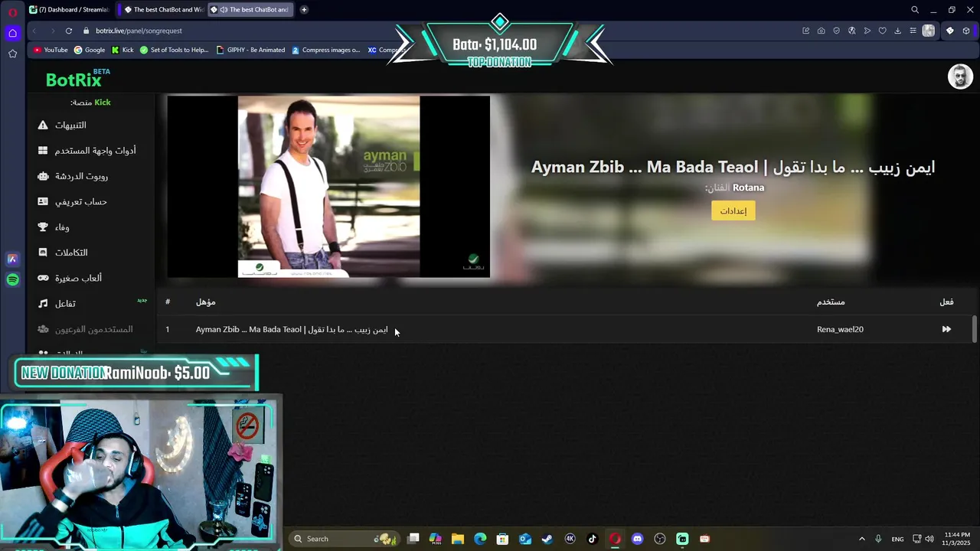Show hidden system tray icons chevron
This screenshot has height=551, width=980.
point(861,539)
